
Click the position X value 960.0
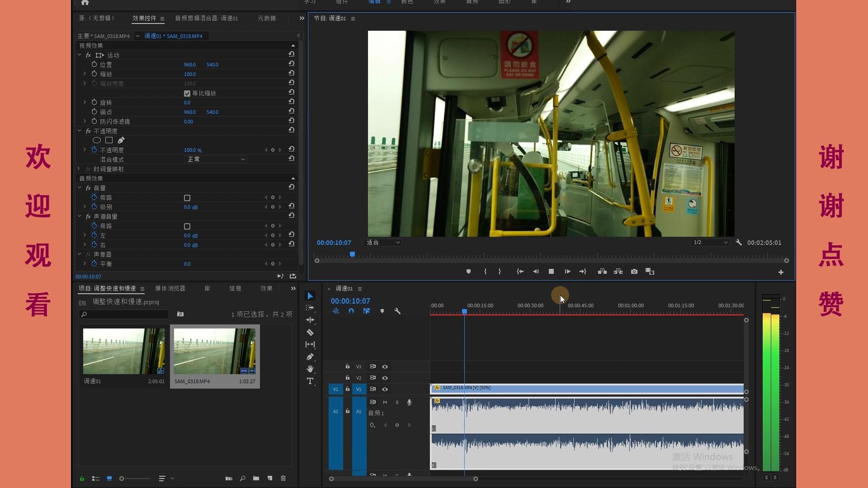pyautogui.click(x=189, y=65)
